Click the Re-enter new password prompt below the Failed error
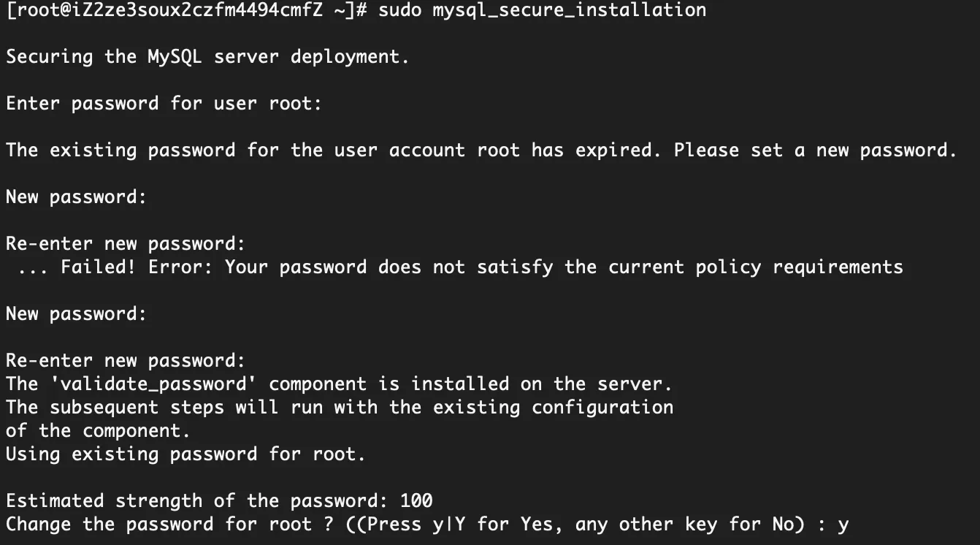The width and height of the screenshot is (980, 545). click(126, 361)
